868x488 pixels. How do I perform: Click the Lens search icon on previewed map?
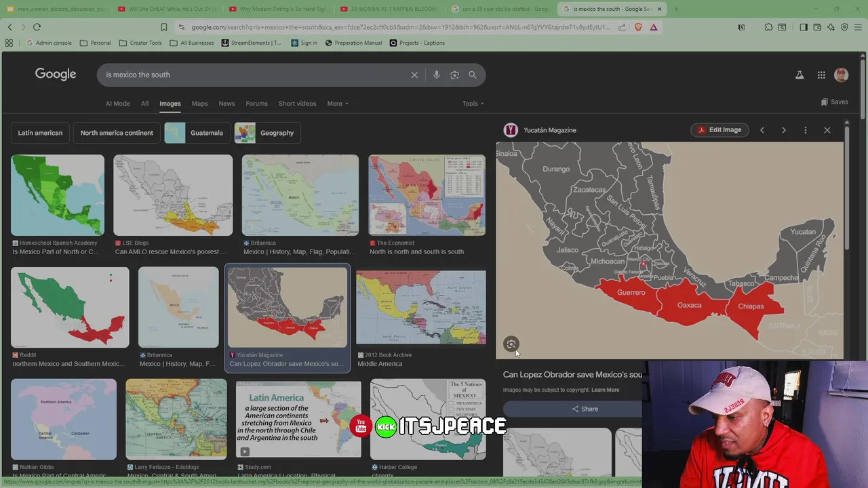[511, 344]
